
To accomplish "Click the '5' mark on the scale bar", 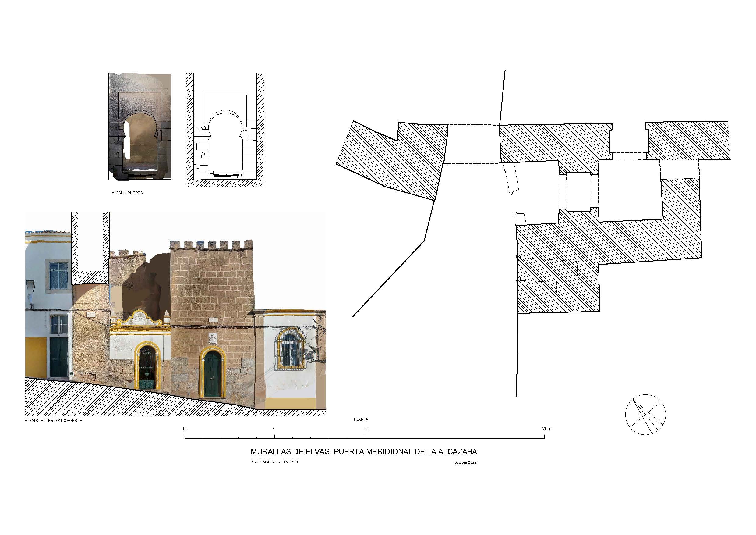I will pyautogui.click(x=274, y=429).
